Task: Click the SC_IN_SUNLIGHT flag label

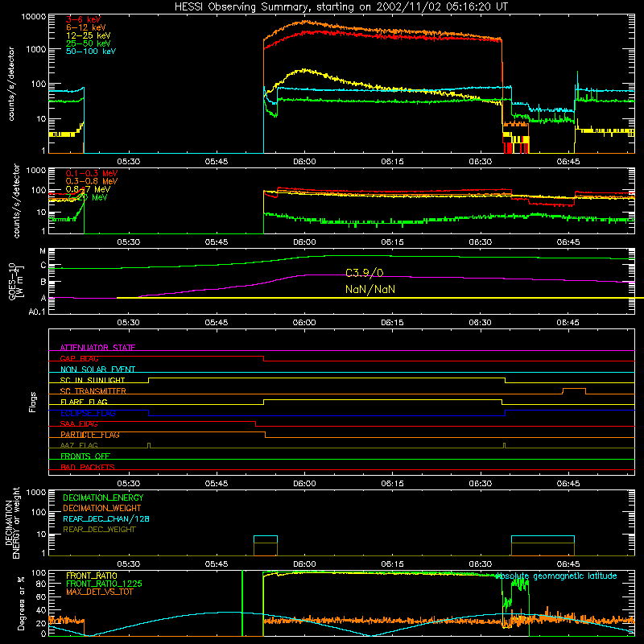Action: click(x=93, y=380)
